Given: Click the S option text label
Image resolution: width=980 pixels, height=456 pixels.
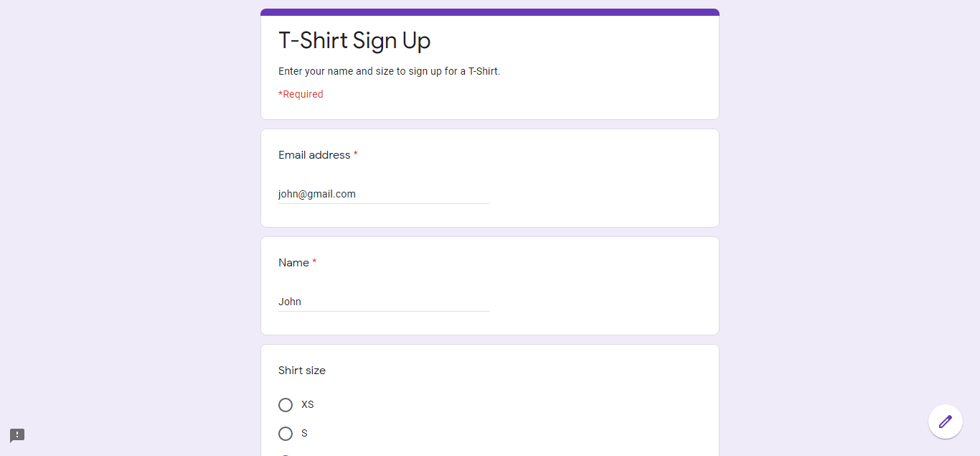Looking at the screenshot, I should click(304, 433).
